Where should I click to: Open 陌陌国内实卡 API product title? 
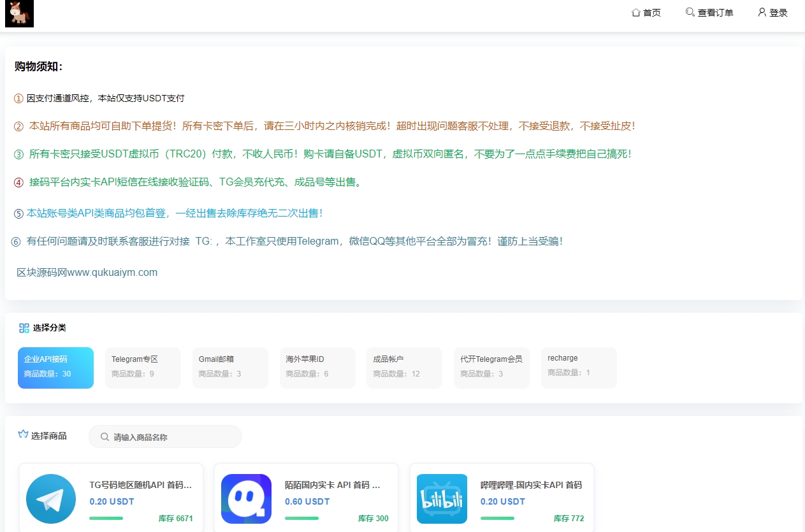pos(333,485)
